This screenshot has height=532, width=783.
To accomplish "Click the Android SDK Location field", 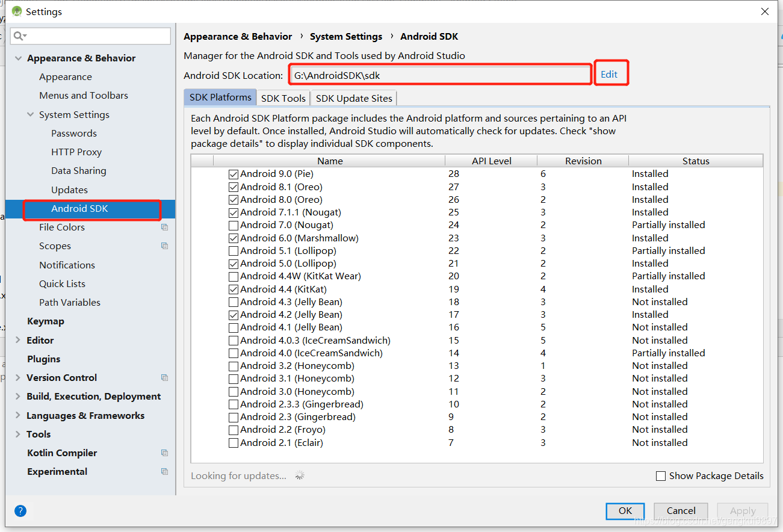I will point(440,75).
